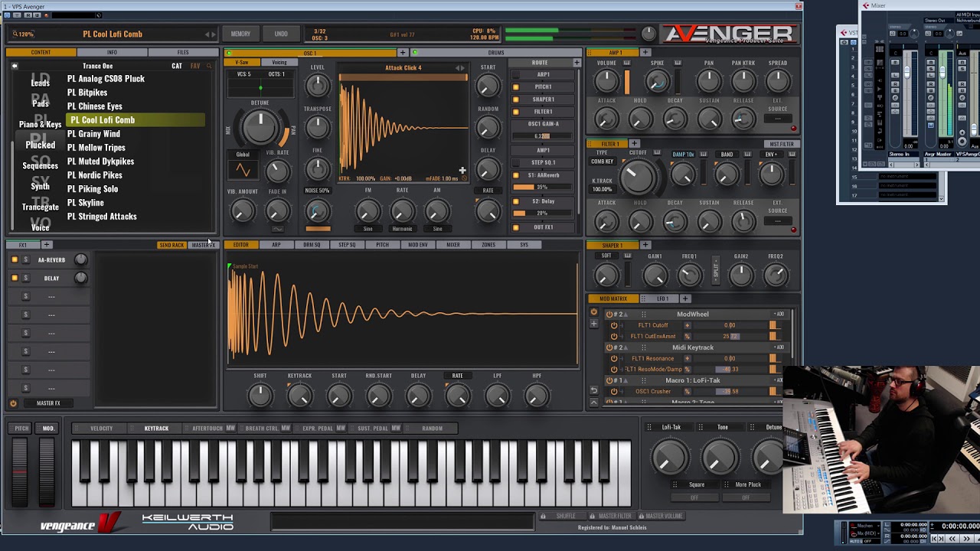Screen dimensions: 980x551
Task: Click the undo arrow icon left of mod matrix
Action: tap(593, 390)
